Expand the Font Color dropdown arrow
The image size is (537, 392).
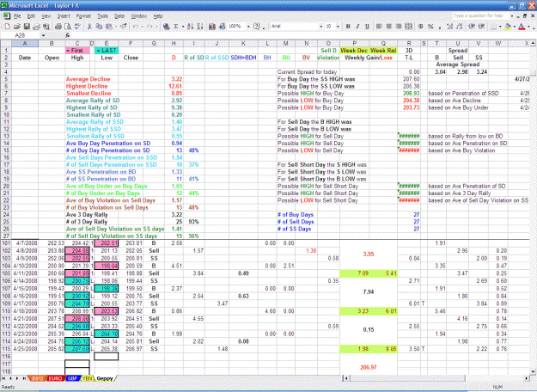click(528, 27)
